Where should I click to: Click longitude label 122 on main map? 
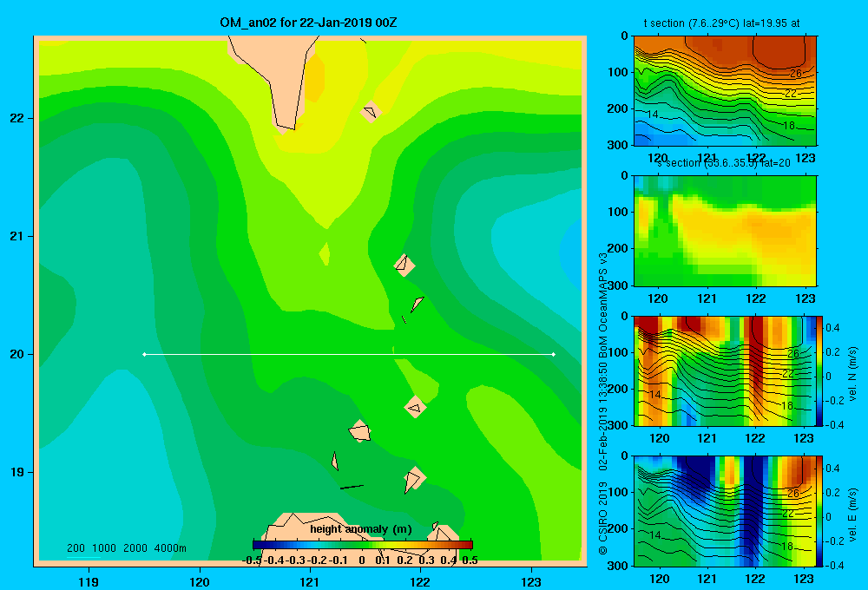coord(420,581)
